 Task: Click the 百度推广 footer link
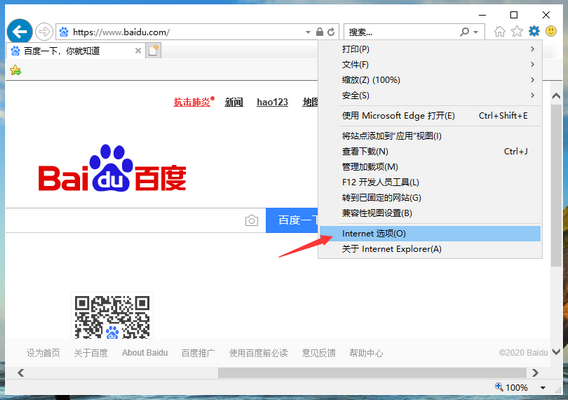pos(198,353)
